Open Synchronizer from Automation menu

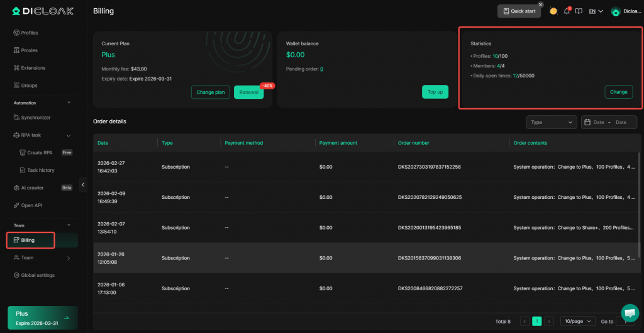[35, 118]
